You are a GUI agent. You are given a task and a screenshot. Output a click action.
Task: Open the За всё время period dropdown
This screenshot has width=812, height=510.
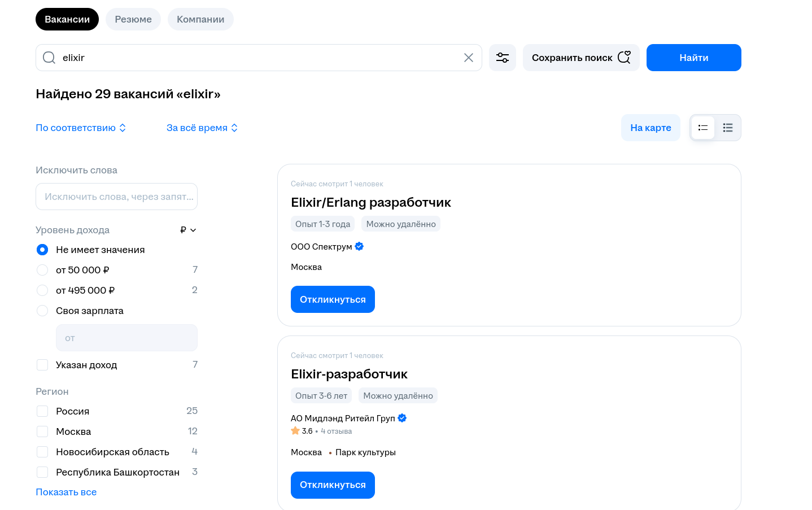click(202, 128)
